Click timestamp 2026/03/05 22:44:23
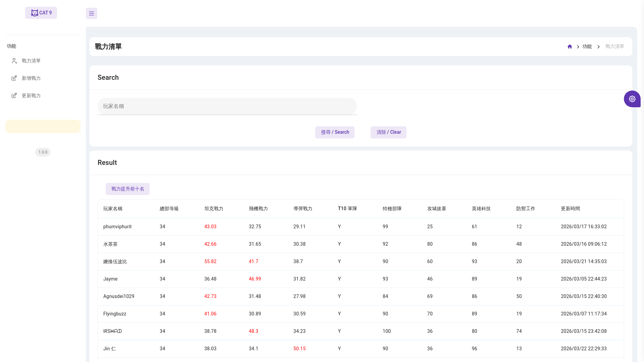Viewport: 644px width, 362px height. point(584,279)
